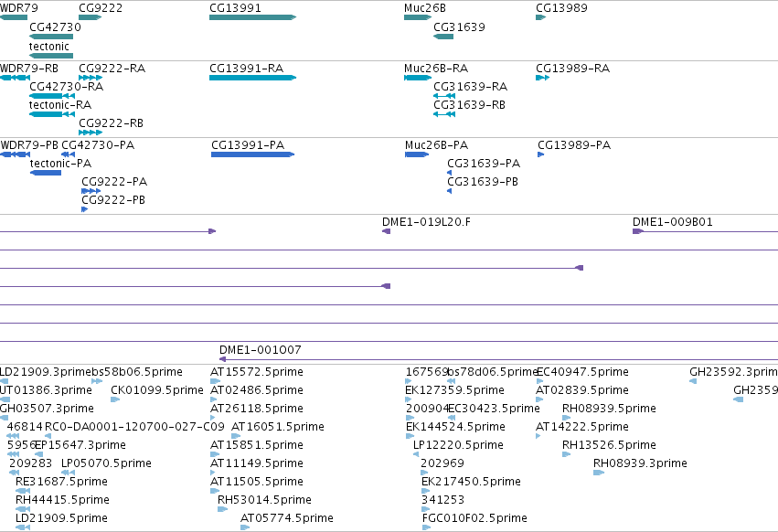
Task: Click transcript CG13989-RA label
Action: pyautogui.click(x=572, y=68)
